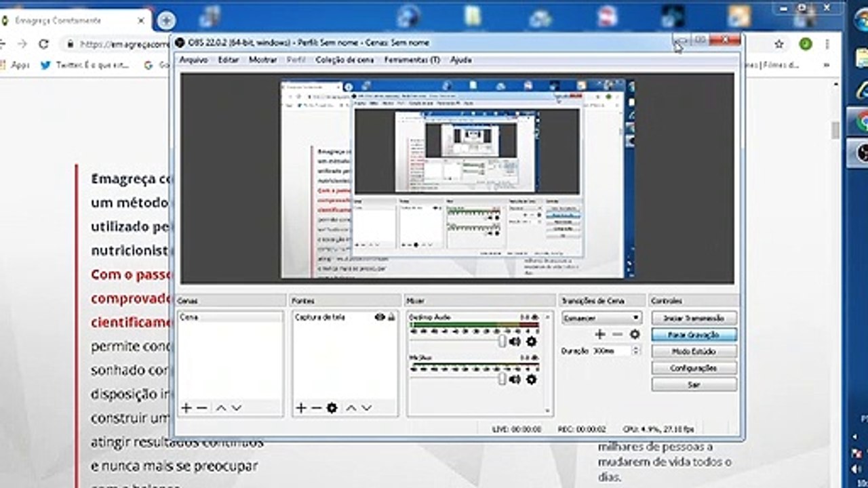Image resolution: width=868 pixels, height=488 pixels.
Task: Go forward in the Chrome browser
Action: click(x=22, y=44)
